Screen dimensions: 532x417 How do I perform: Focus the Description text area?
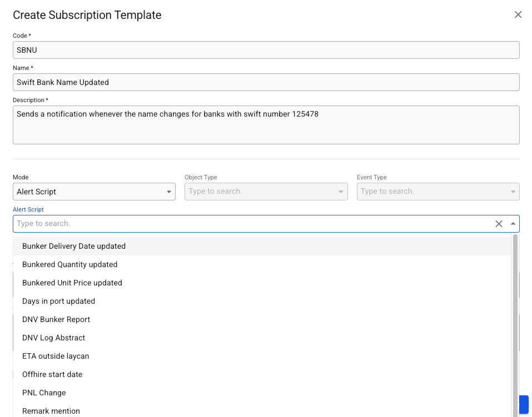tap(266, 125)
